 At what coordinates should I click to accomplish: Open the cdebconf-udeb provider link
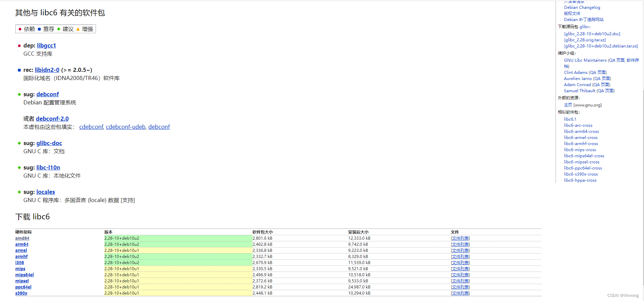coord(126,127)
